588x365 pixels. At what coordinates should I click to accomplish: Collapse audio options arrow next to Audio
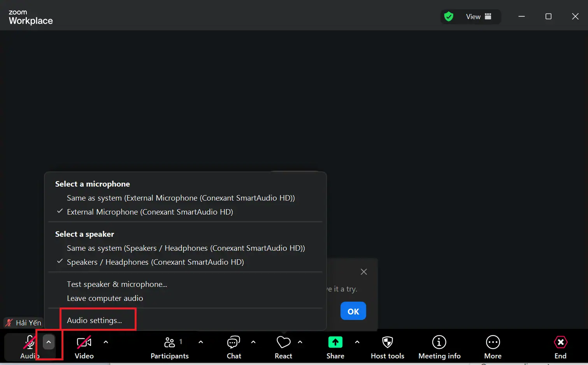click(49, 342)
